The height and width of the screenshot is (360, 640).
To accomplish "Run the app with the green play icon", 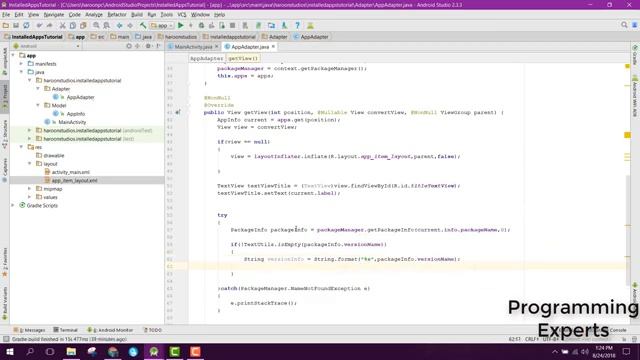I will (180, 25).
